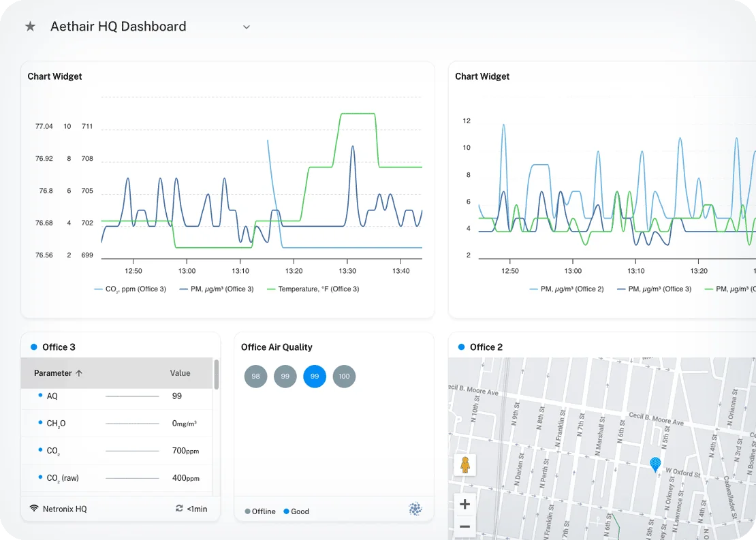Zoom out on the Office 2 map

click(x=464, y=526)
